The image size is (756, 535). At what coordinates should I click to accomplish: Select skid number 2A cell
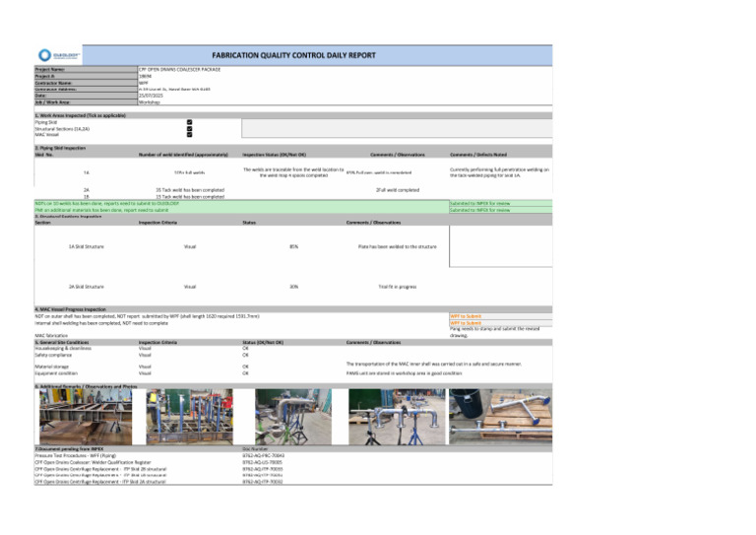point(87,190)
